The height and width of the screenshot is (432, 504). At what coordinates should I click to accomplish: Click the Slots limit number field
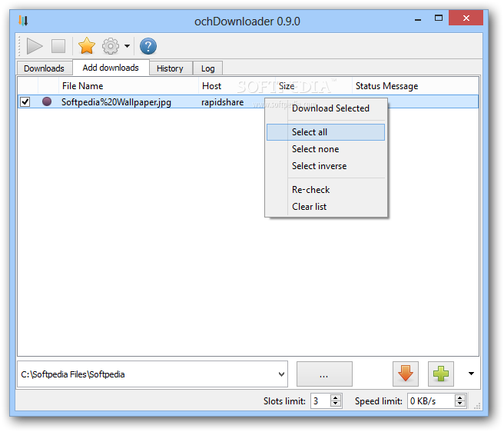(320, 401)
